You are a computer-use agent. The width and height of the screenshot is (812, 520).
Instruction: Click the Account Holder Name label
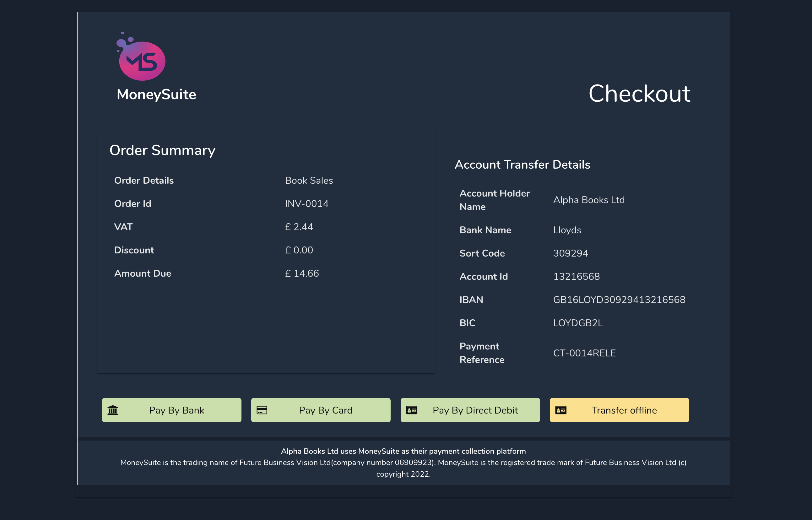click(495, 200)
